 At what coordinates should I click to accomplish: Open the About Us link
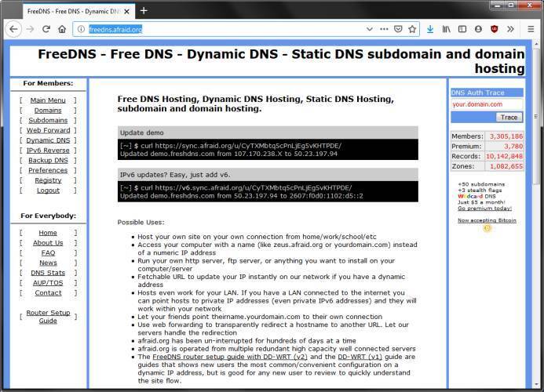pyautogui.click(x=48, y=243)
